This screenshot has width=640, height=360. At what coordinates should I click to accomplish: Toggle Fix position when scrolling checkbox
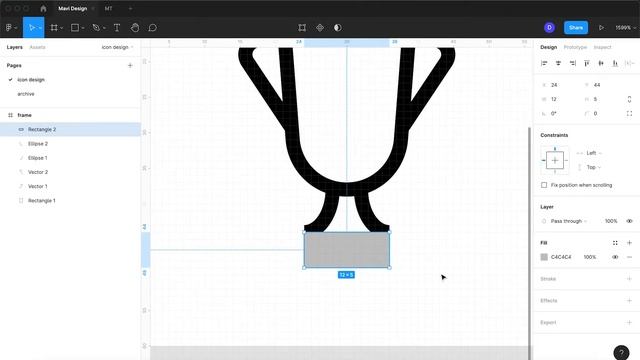point(544,185)
